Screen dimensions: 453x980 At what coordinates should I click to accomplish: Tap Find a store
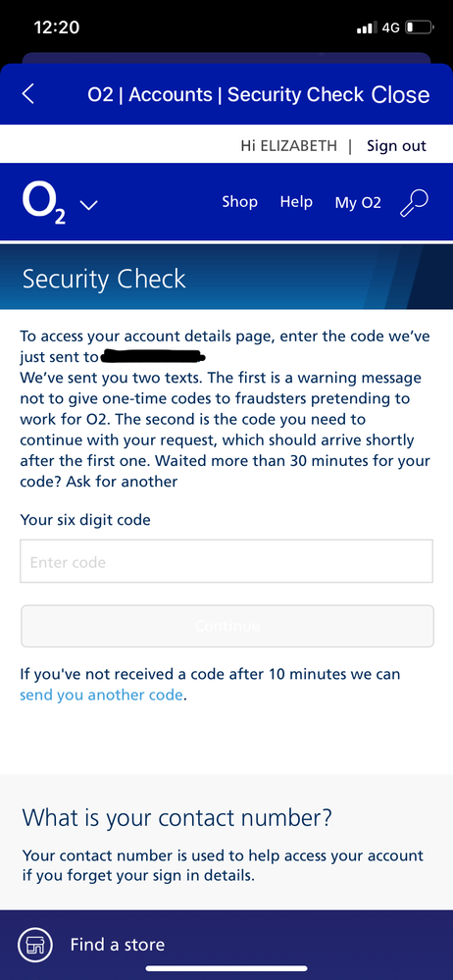[x=118, y=945]
